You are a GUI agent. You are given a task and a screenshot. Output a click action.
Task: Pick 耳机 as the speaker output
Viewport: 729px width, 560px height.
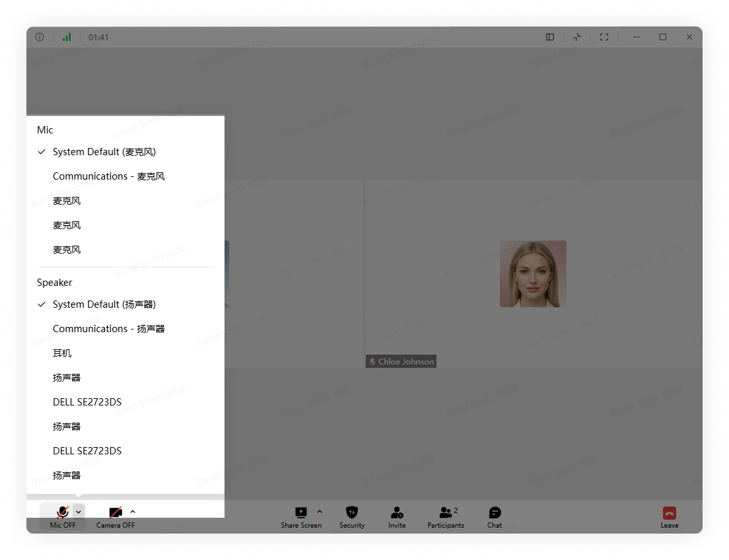tap(125, 353)
